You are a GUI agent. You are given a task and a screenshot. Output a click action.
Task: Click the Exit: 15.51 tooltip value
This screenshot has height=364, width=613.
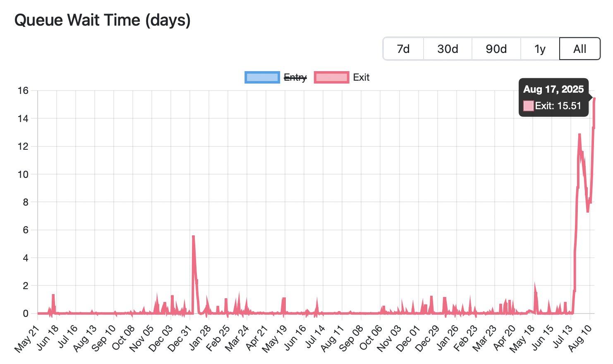pos(558,106)
